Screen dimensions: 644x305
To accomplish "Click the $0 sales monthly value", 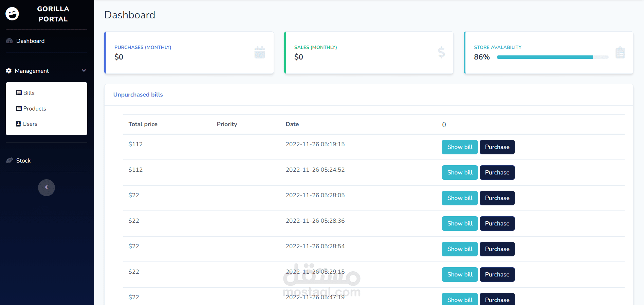I will 299,57.
